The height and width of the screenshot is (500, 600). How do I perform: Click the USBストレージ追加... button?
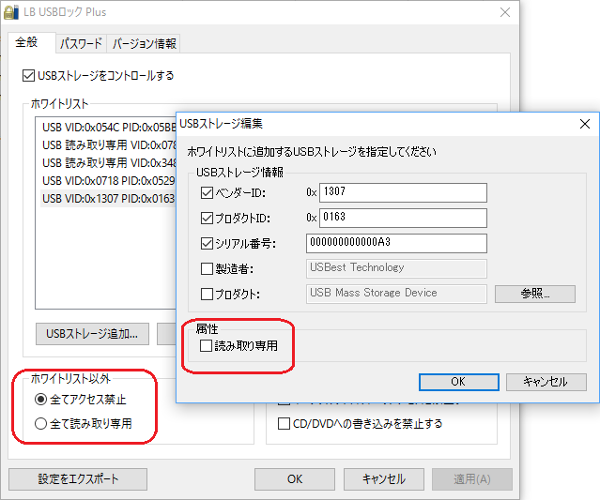(x=92, y=334)
